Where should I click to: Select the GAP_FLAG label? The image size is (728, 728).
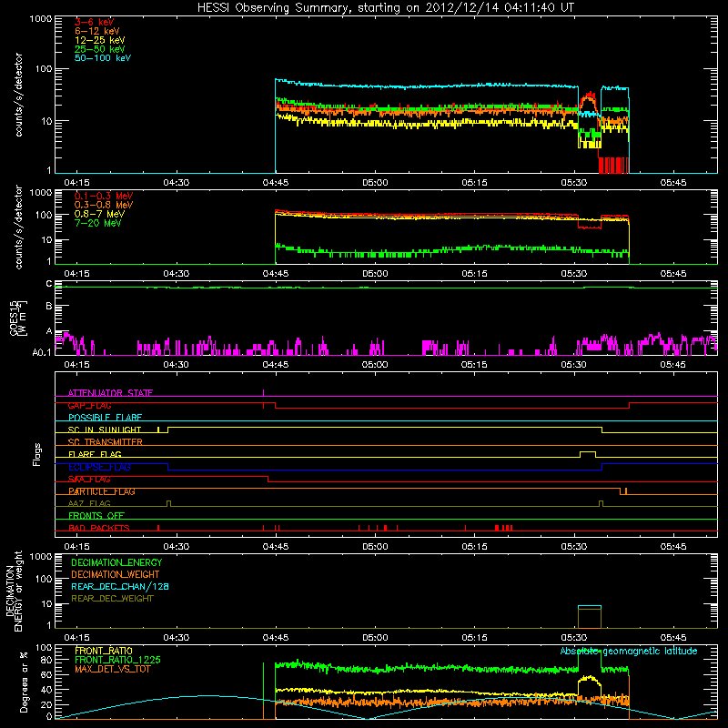(x=89, y=405)
